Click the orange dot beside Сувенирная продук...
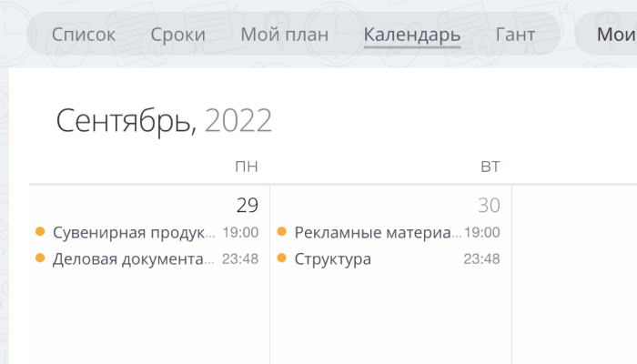The width and height of the screenshot is (637, 364). (x=40, y=232)
